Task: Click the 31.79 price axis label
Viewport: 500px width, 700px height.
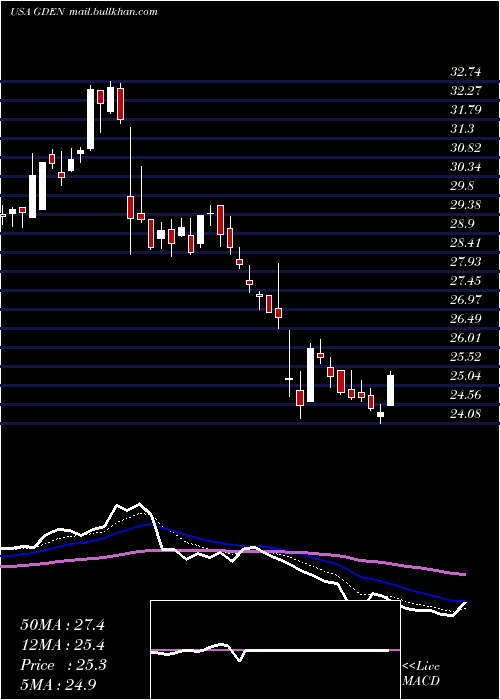Action: [466, 110]
